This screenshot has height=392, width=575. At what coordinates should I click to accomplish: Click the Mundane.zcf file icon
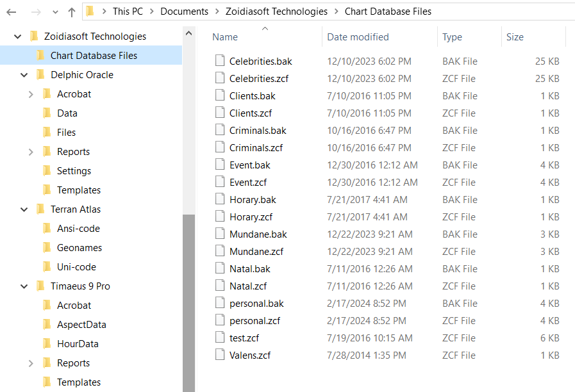pos(220,250)
